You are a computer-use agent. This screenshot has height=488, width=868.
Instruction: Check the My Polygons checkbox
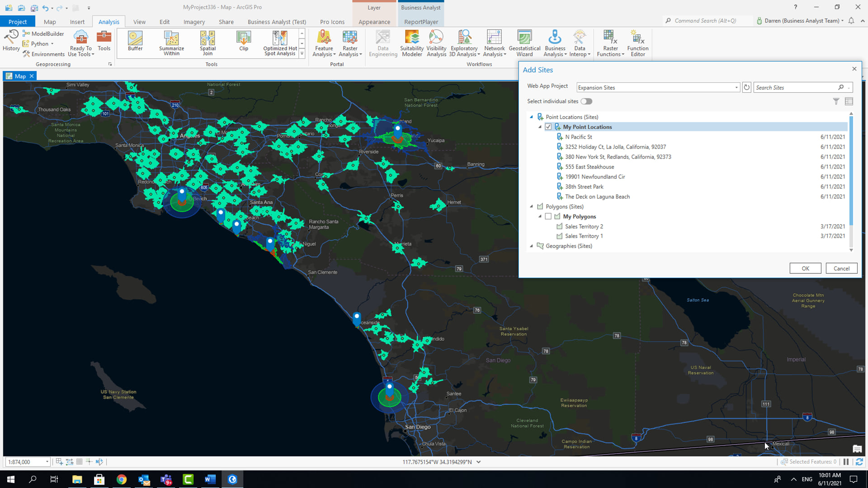click(548, 216)
